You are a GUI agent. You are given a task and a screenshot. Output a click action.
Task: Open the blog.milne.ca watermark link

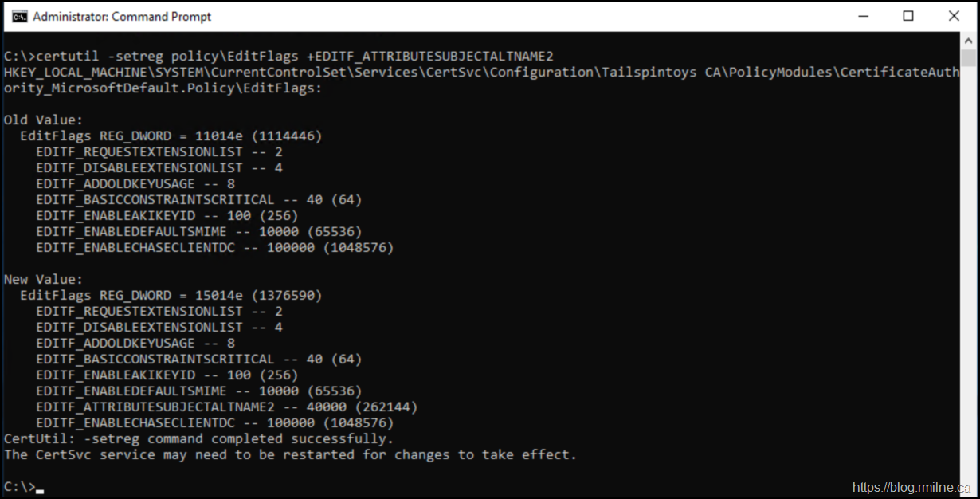coord(911,487)
